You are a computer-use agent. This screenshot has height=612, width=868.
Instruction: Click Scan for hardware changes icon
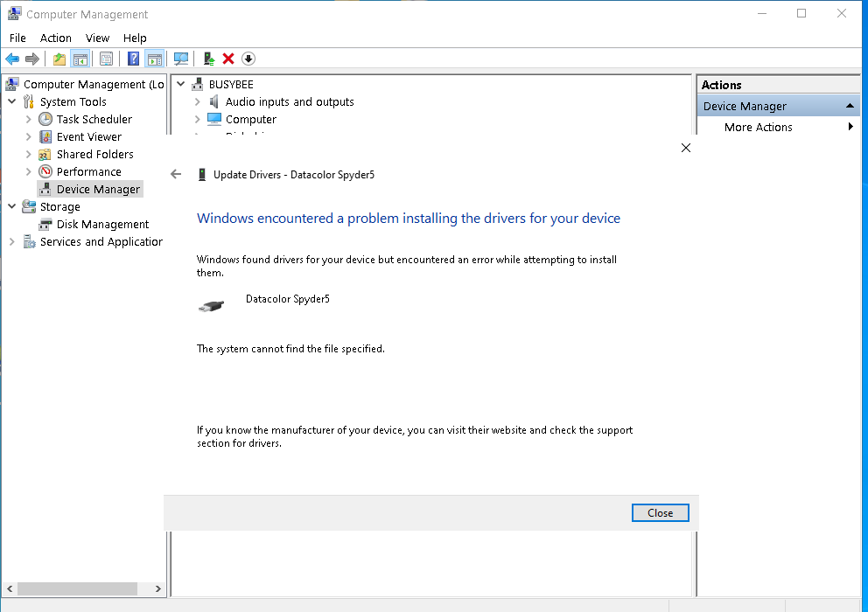coord(181,59)
